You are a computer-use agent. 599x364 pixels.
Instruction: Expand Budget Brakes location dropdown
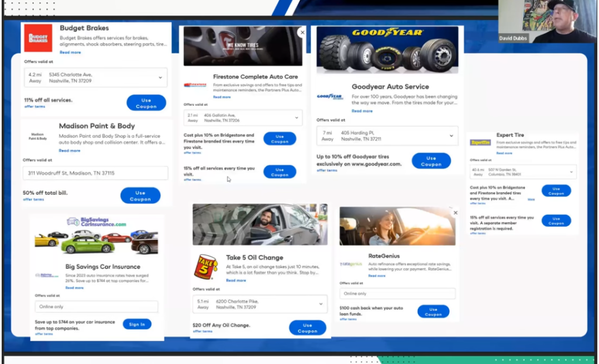pos(160,78)
